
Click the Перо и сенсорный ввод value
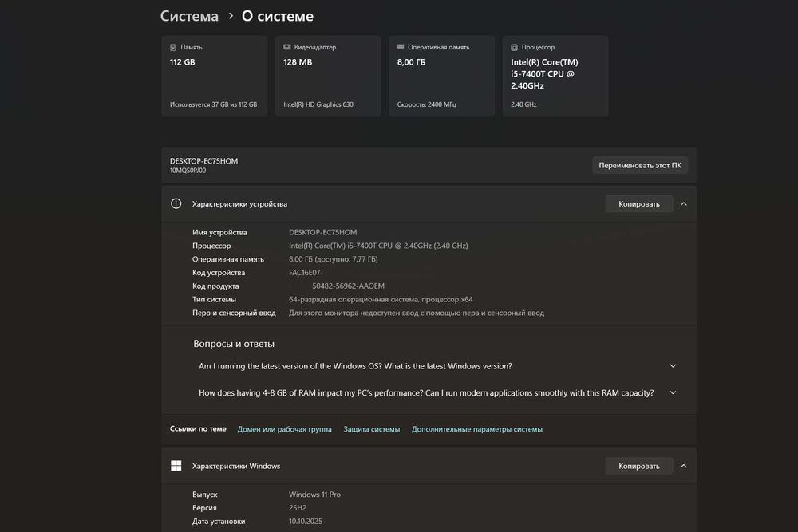[x=417, y=313]
